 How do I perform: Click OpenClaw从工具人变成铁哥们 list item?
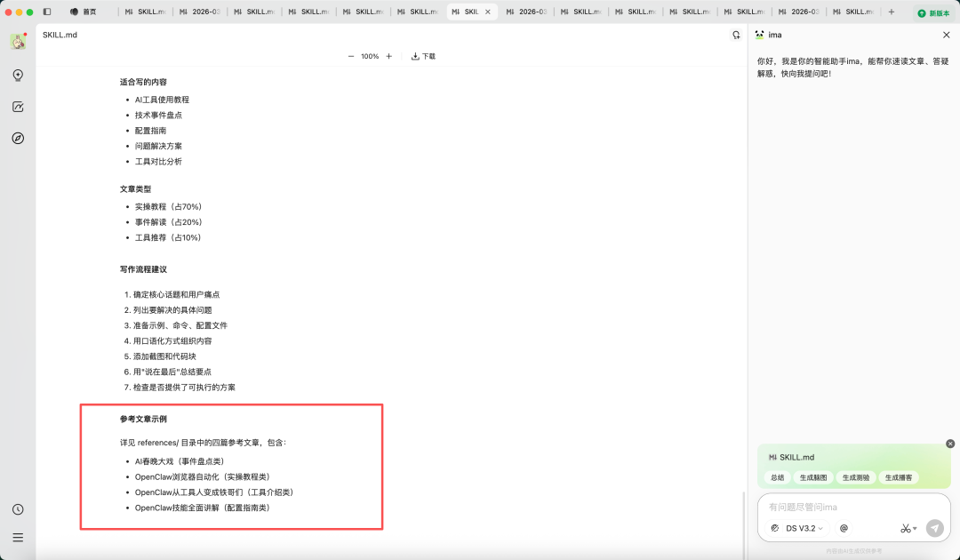[214, 492]
